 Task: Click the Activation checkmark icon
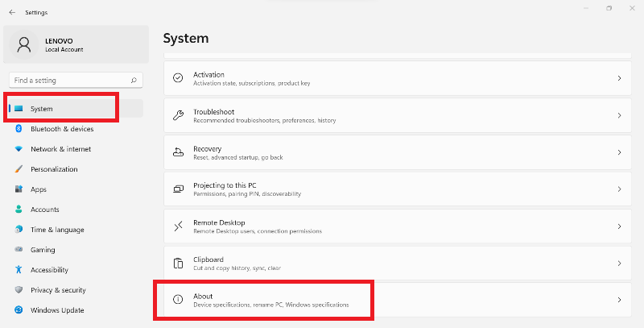click(x=178, y=78)
